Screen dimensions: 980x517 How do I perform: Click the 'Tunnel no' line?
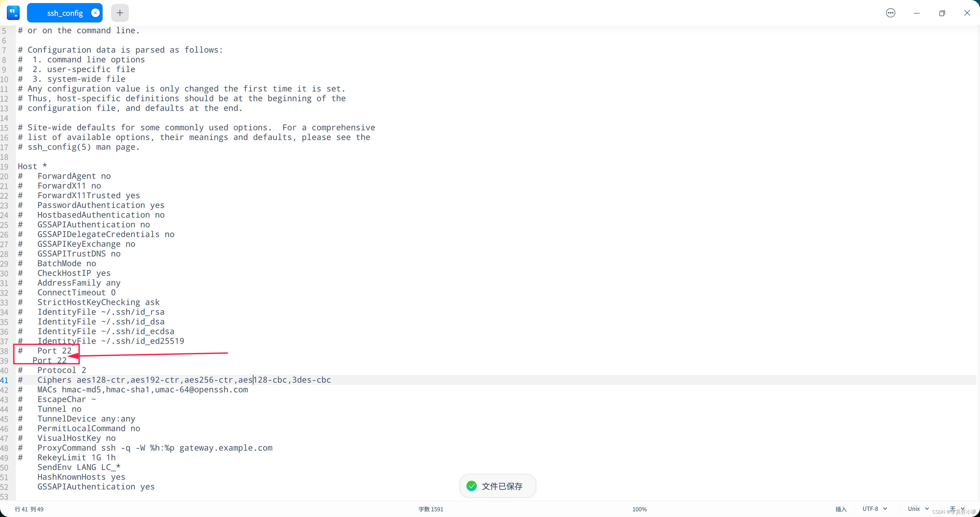[x=50, y=409]
